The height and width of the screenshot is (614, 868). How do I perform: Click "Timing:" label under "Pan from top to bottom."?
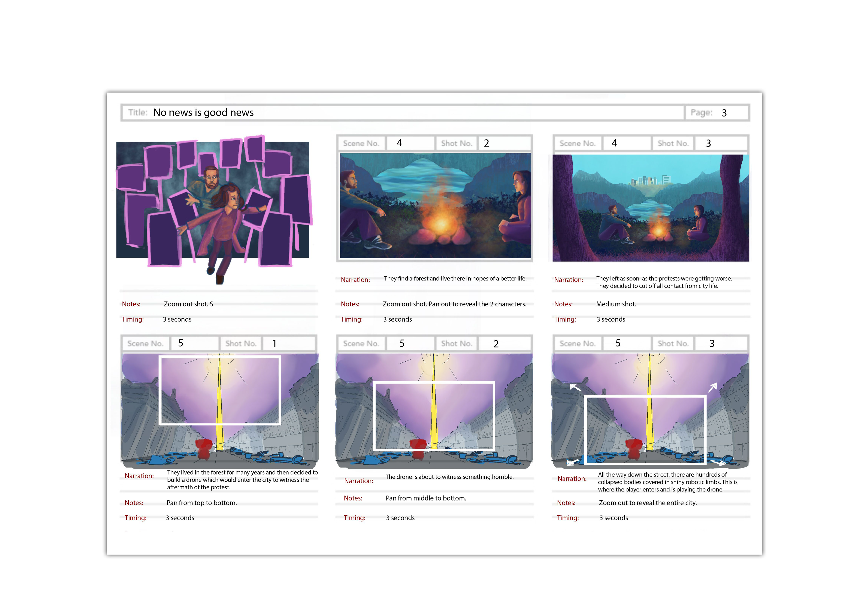135,518
